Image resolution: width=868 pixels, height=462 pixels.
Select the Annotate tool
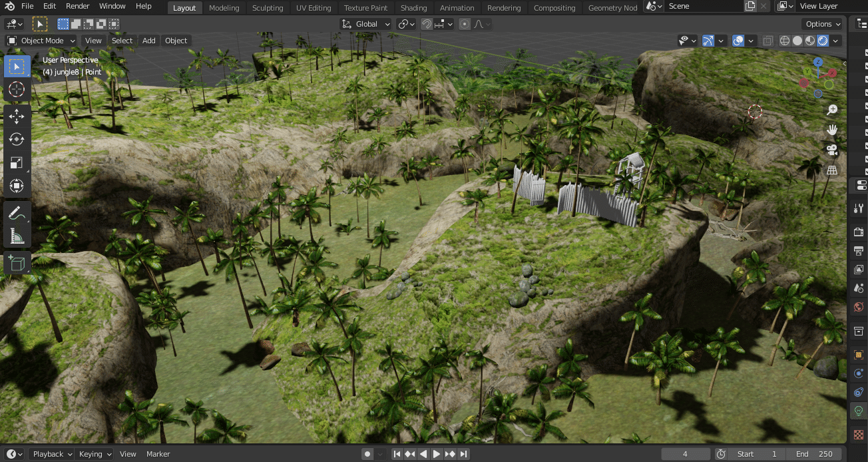tap(17, 213)
